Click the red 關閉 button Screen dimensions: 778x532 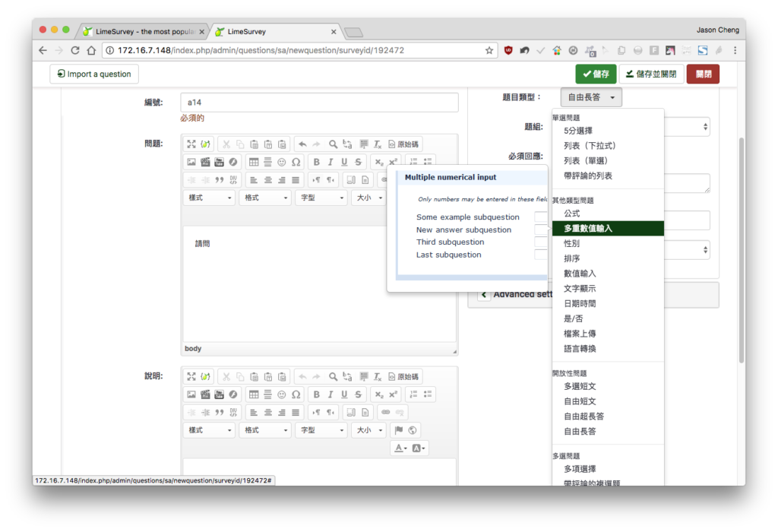tap(703, 74)
